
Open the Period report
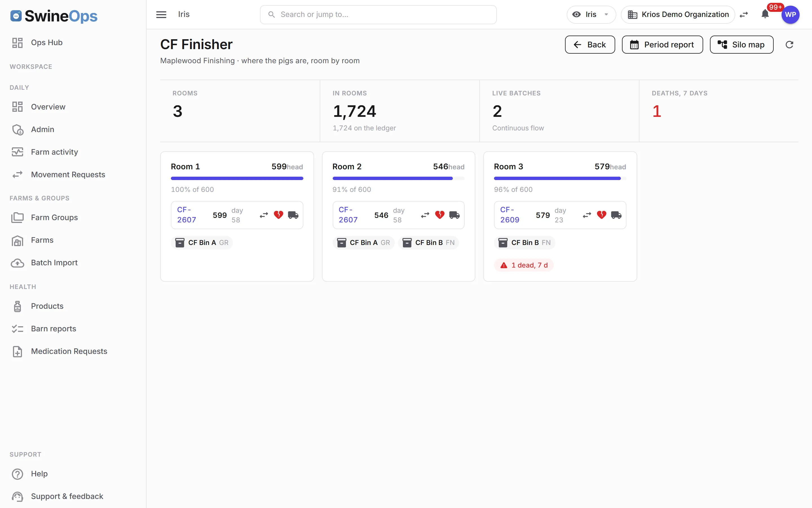(x=662, y=45)
